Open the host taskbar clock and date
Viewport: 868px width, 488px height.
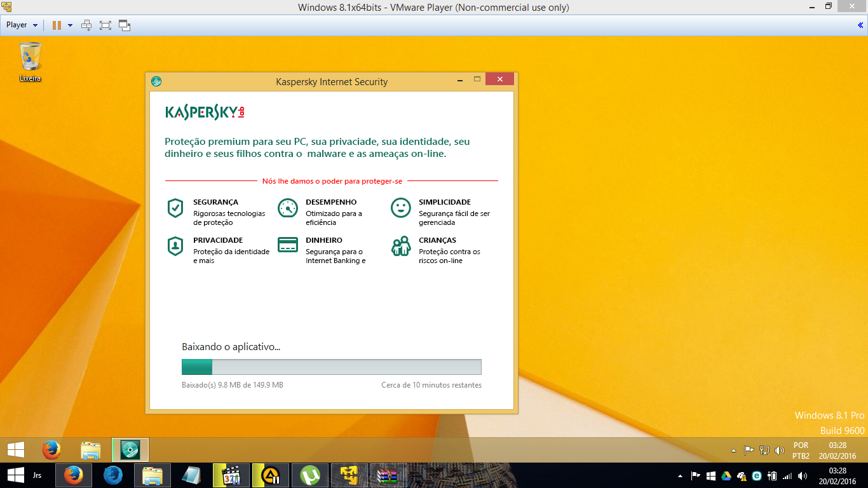coord(837,475)
